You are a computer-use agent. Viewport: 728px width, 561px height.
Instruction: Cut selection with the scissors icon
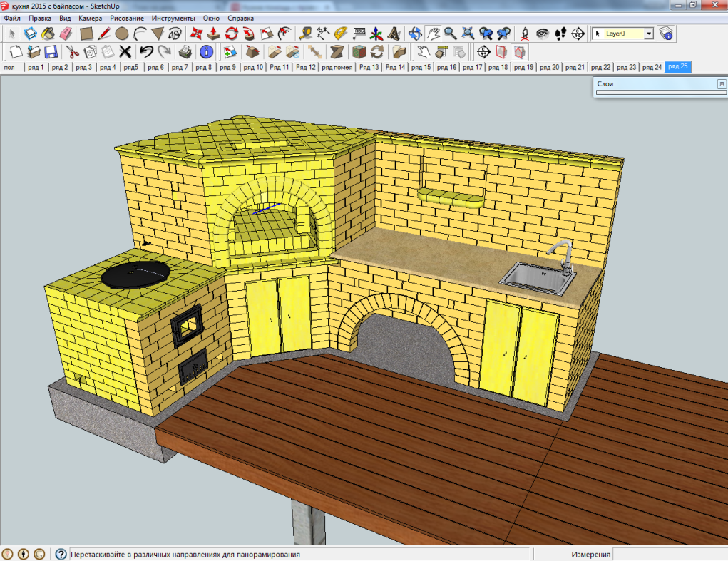pyautogui.click(x=72, y=52)
